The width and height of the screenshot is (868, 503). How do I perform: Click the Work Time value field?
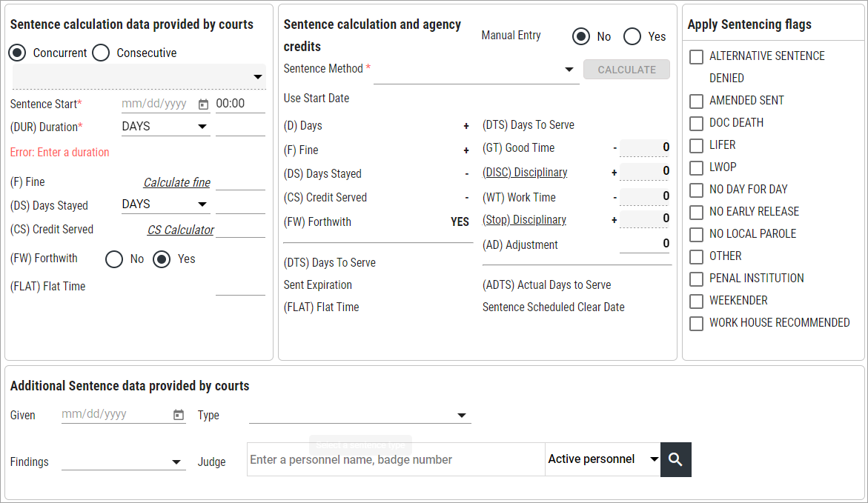(644, 196)
